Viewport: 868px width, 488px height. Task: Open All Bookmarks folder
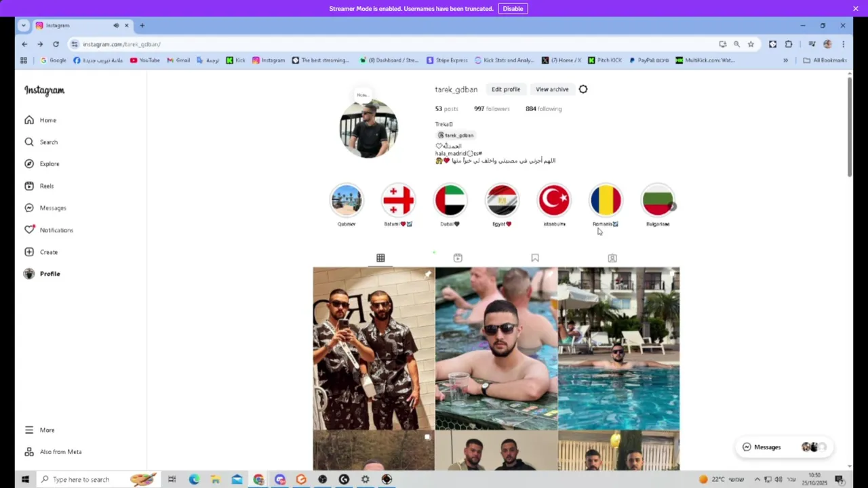click(825, 60)
